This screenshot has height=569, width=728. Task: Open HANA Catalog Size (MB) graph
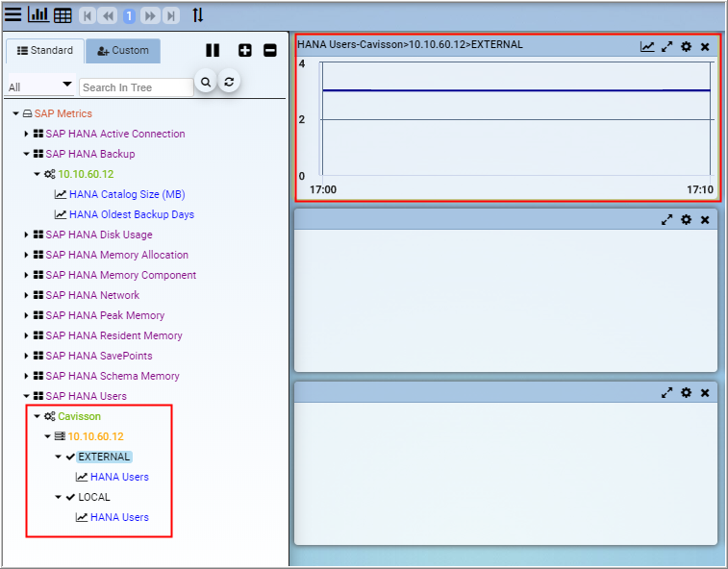point(127,194)
